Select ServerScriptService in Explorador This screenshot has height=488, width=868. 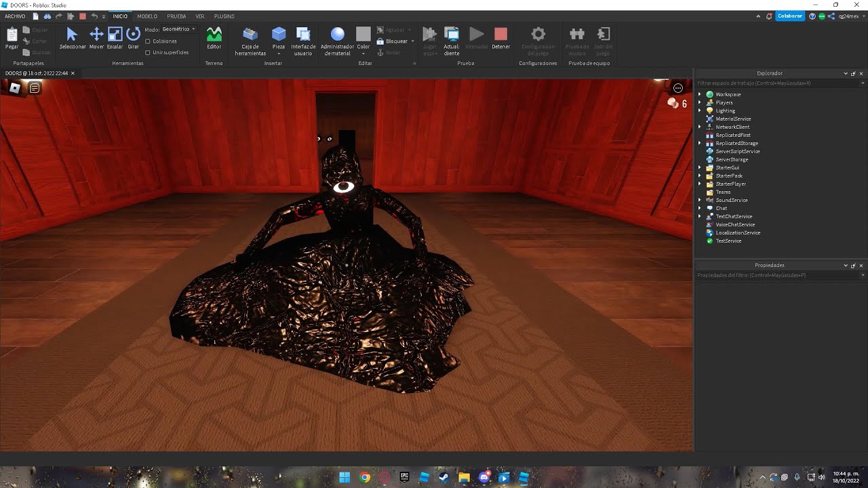coord(738,151)
